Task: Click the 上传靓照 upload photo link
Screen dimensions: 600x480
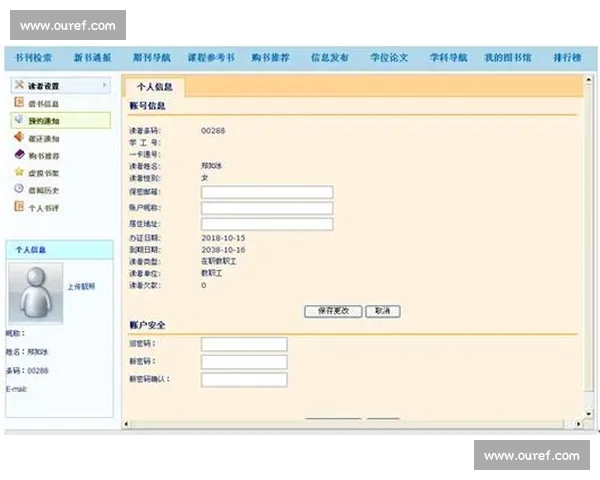Action: [x=81, y=286]
